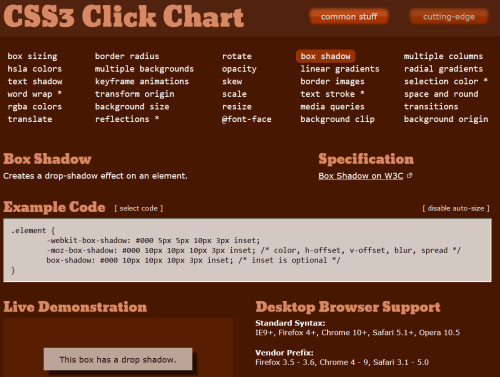
Task: Click 'IE9+, Firefox 4+' browser support line
Action: [357, 333]
